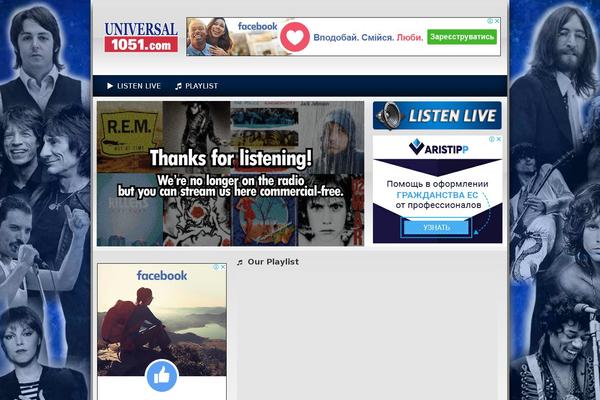Click the facebook logo in lower-left ad
The height and width of the screenshot is (400, 600).
pos(162,275)
